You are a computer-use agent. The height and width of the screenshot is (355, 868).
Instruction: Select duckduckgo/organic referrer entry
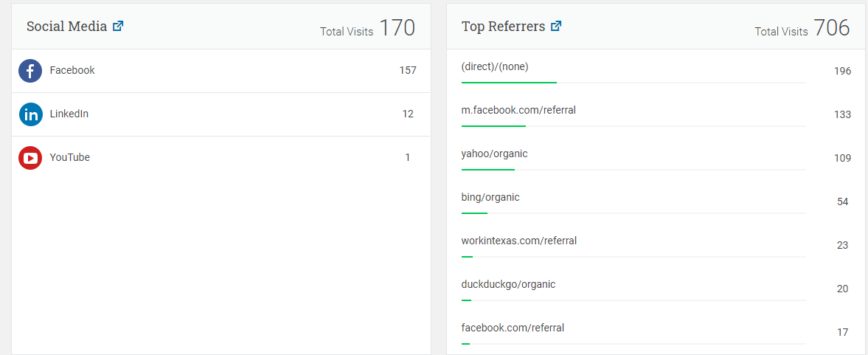[508, 284]
